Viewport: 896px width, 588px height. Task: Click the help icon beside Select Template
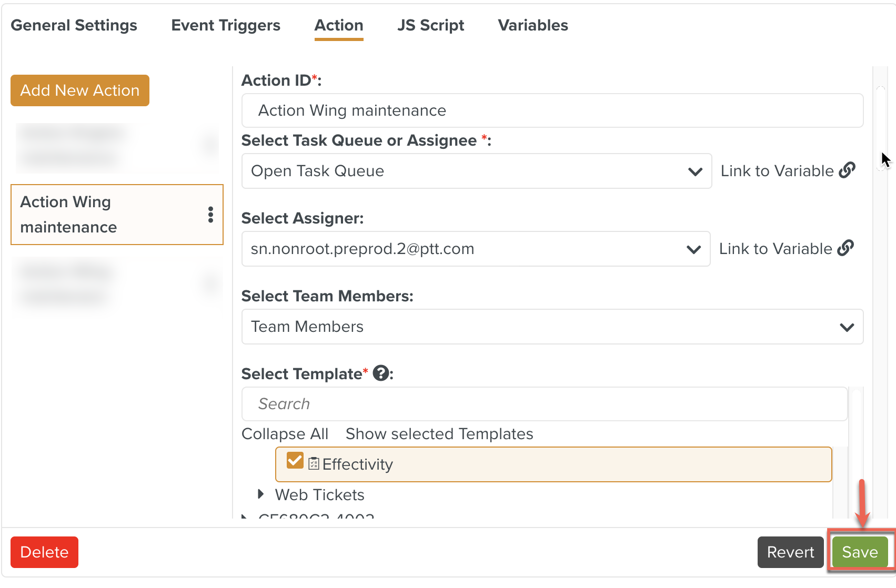(x=380, y=373)
